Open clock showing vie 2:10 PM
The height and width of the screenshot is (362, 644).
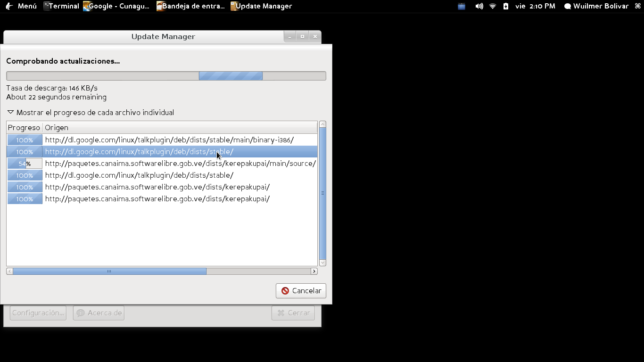pyautogui.click(x=535, y=6)
